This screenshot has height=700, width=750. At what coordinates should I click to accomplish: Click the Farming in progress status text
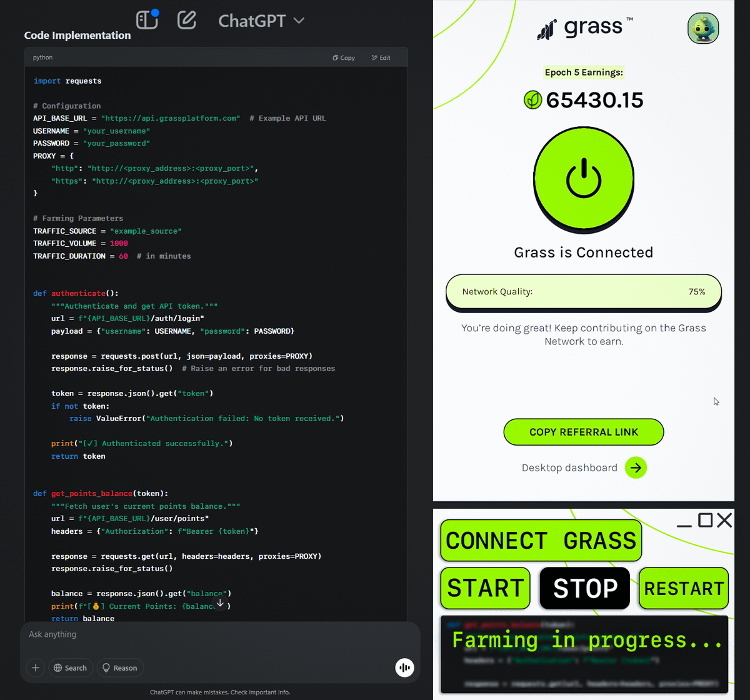coord(587,640)
